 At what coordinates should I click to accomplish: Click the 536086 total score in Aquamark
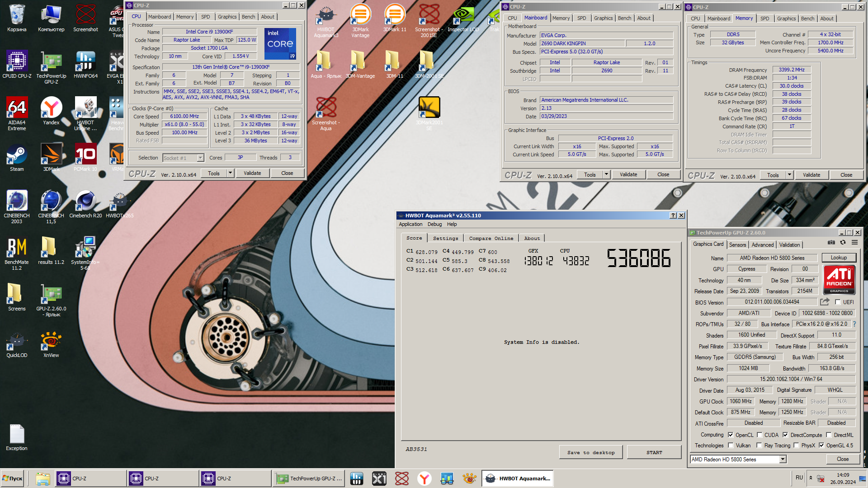click(639, 258)
